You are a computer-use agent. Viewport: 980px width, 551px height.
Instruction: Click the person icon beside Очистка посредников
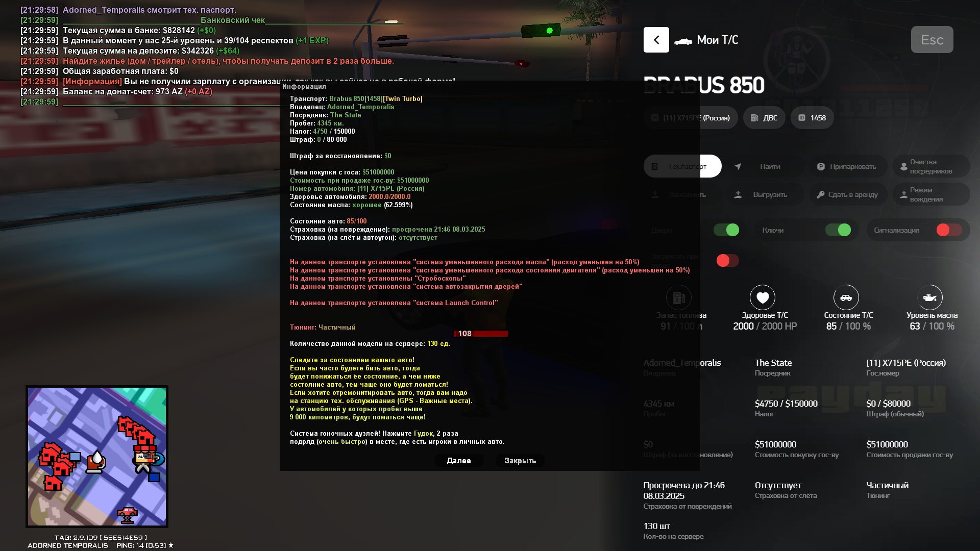coord(903,166)
